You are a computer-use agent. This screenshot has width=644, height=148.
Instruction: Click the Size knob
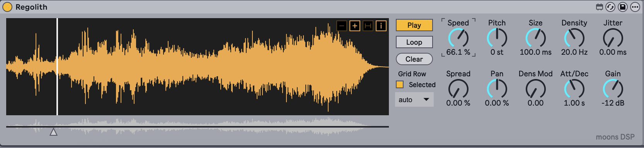[x=535, y=38]
